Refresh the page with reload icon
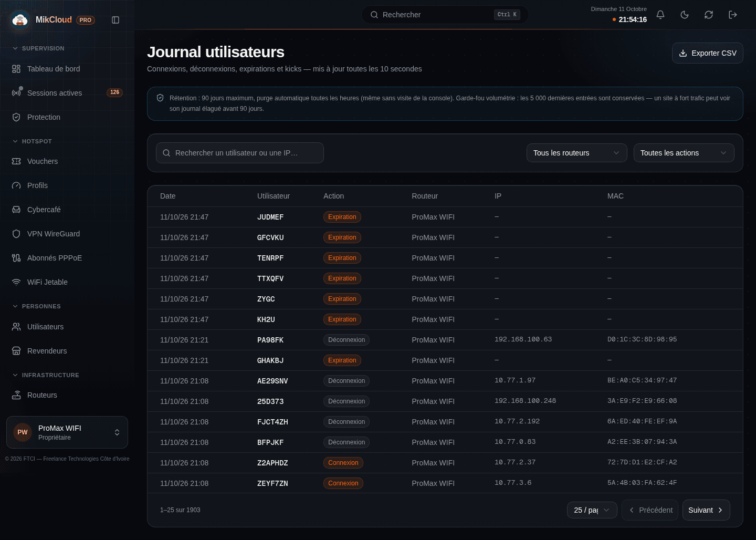 709,15
